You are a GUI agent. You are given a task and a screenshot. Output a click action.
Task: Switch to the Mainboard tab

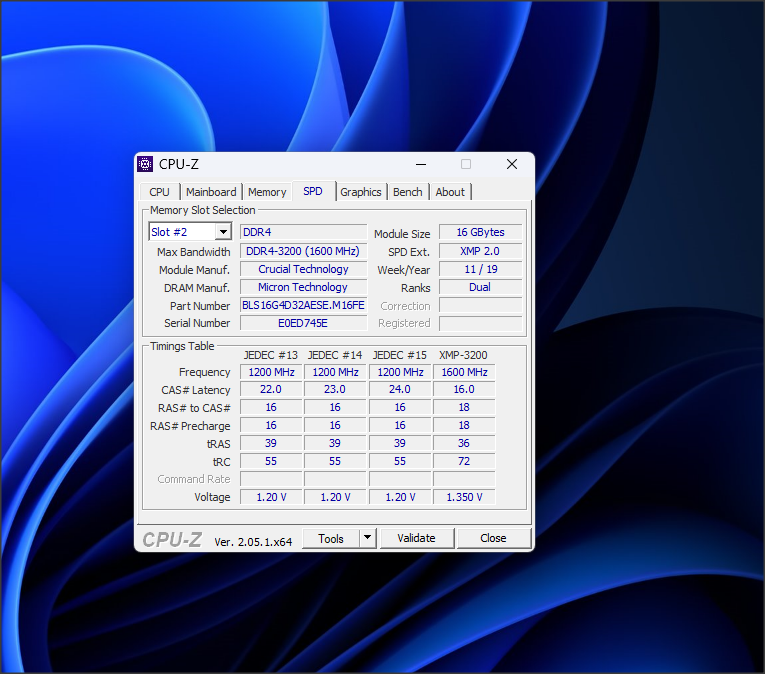tap(211, 192)
